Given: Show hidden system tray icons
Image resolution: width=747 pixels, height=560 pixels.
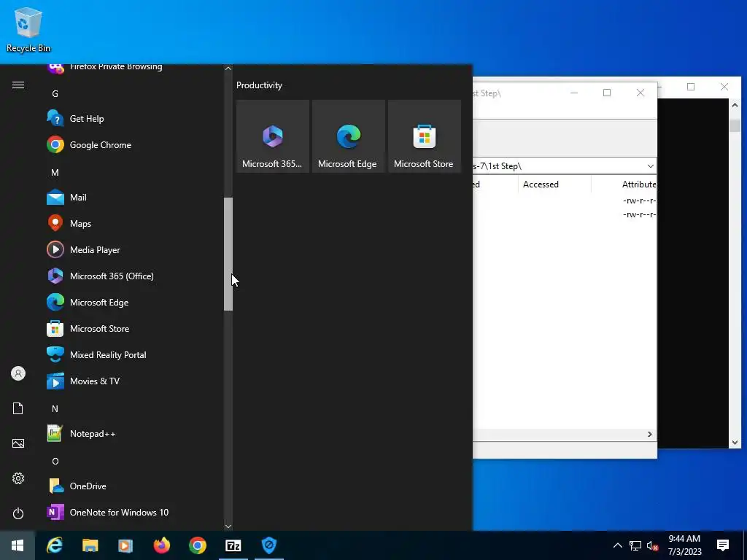Looking at the screenshot, I should pyautogui.click(x=617, y=545).
